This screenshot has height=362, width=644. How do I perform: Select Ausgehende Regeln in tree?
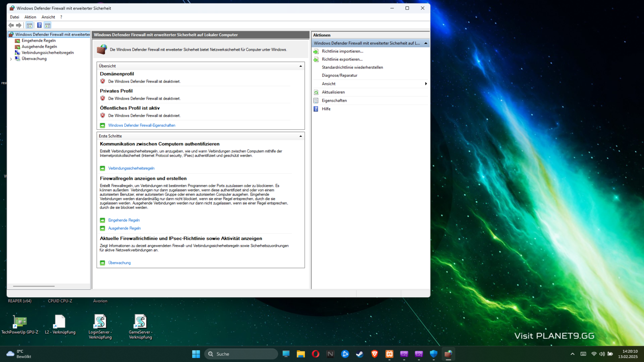(39, 47)
